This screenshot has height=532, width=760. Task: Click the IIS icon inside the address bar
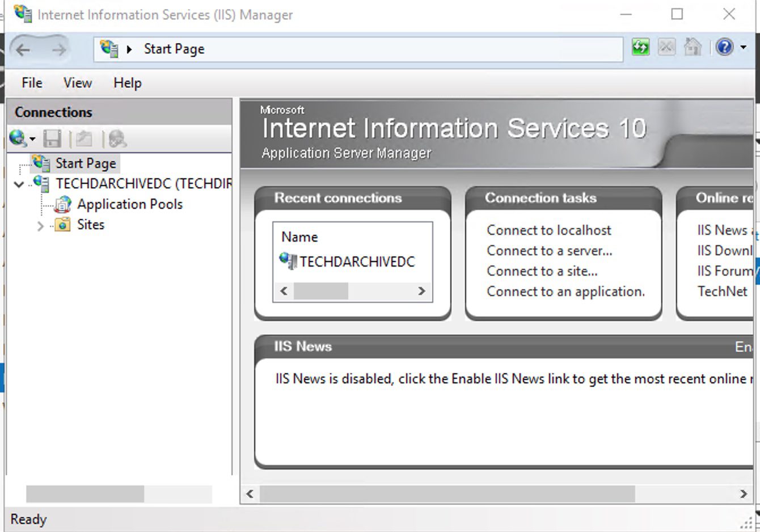109,48
